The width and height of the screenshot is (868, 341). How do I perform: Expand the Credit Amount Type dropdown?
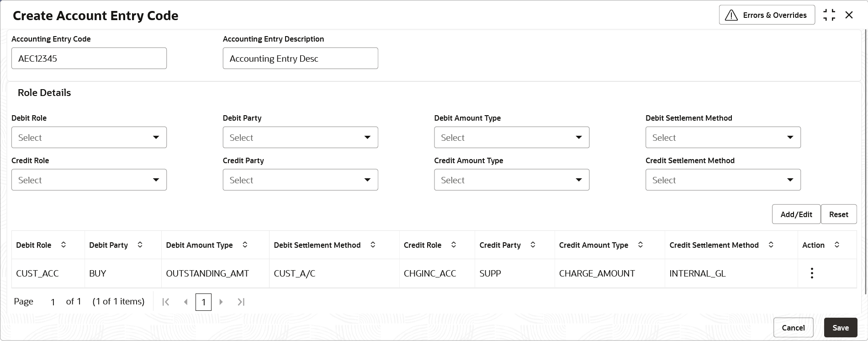tap(512, 180)
